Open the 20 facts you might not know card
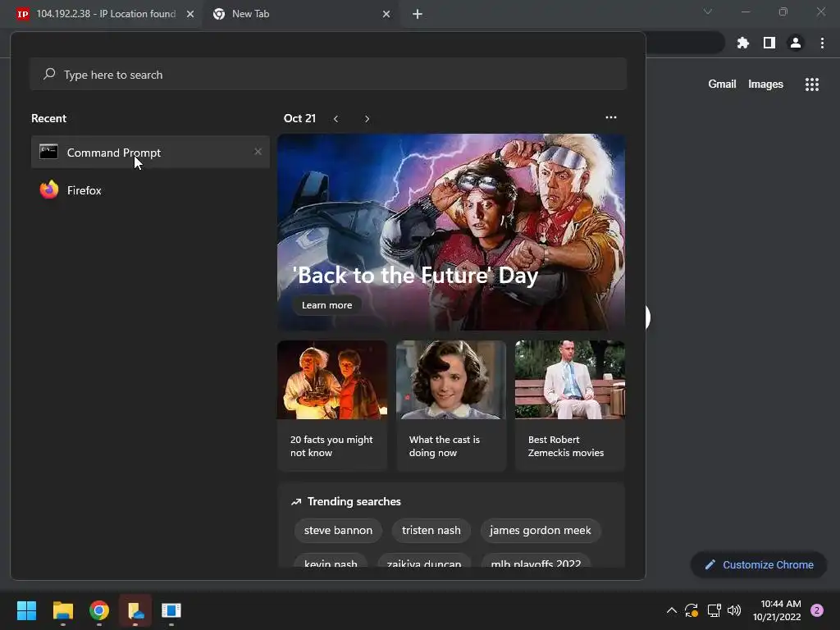The height and width of the screenshot is (630, 840). pyautogui.click(x=332, y=405)
